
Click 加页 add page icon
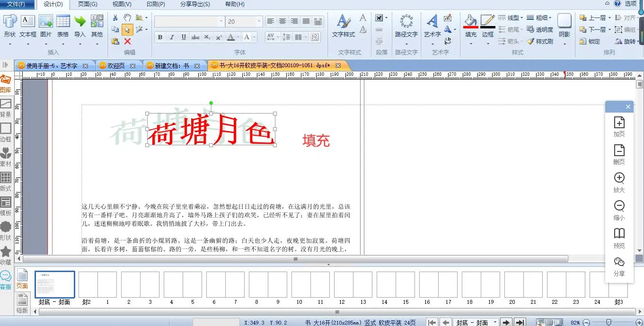tap(619, 126)
